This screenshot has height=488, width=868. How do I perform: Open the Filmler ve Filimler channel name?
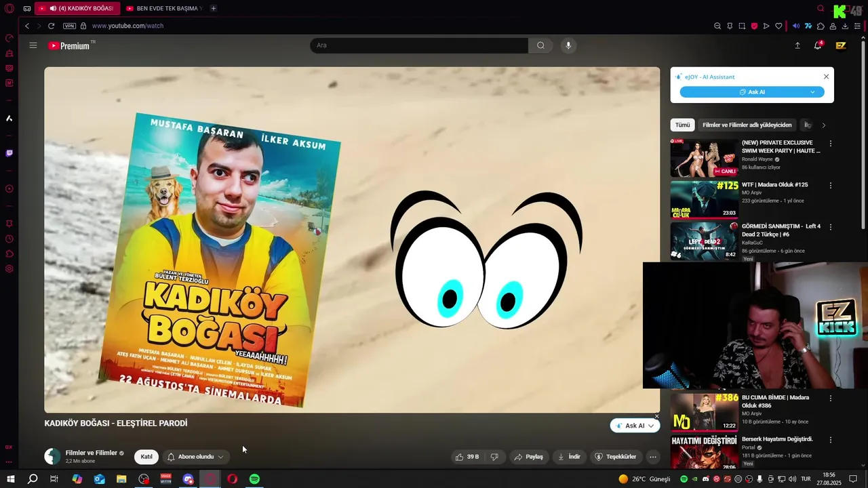(x=91, y=453)
